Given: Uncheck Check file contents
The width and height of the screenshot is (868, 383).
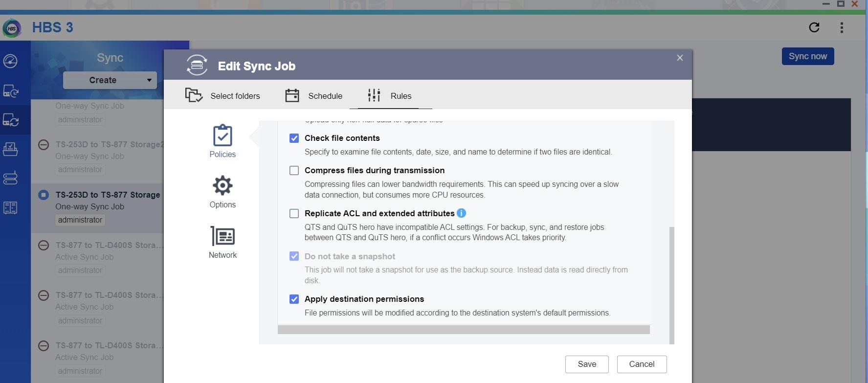Looking at the screenshot, I should [x=294, y=138].
